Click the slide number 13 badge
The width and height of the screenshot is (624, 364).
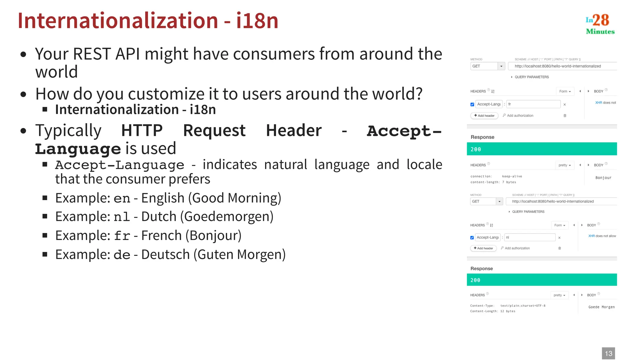pyautogui.click(x=608, y=353)
